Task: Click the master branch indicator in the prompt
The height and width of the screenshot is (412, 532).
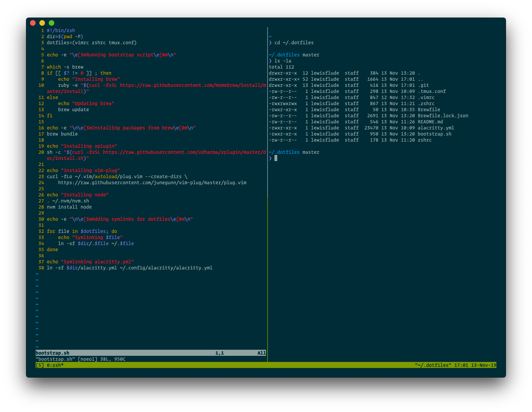Action: pos(311,152)
